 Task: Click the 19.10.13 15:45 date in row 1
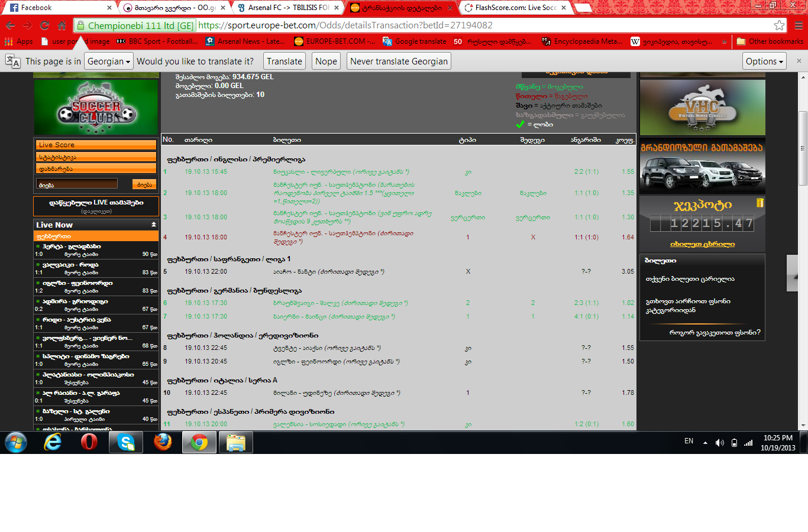(206, 172)
